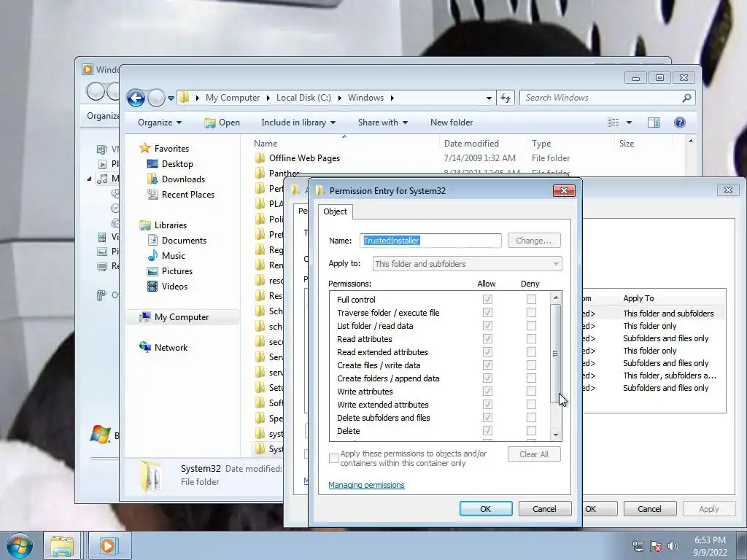Screen dimensions: 747x560
Task: Sort by Date modified column
Action: (x=471, y=144)
